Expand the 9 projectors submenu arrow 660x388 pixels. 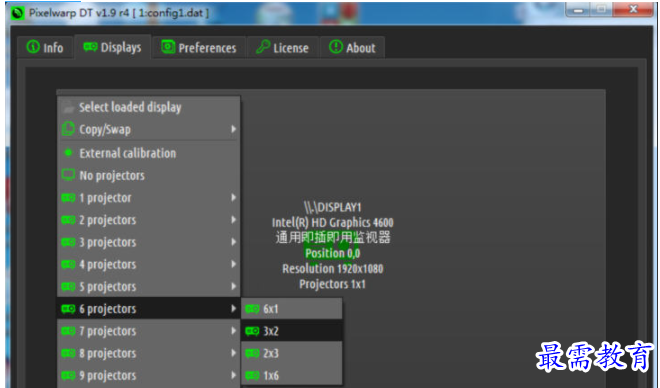pyautogui.click(x=233, y=375)
